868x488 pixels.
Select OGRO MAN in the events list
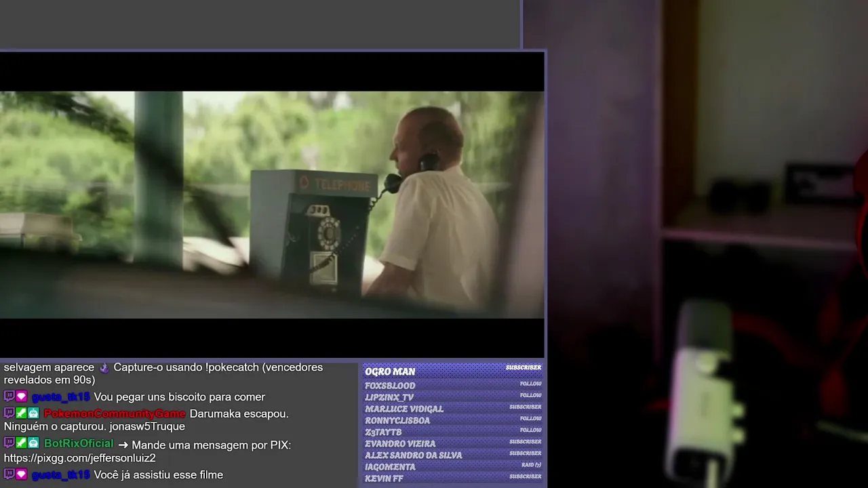390,371
